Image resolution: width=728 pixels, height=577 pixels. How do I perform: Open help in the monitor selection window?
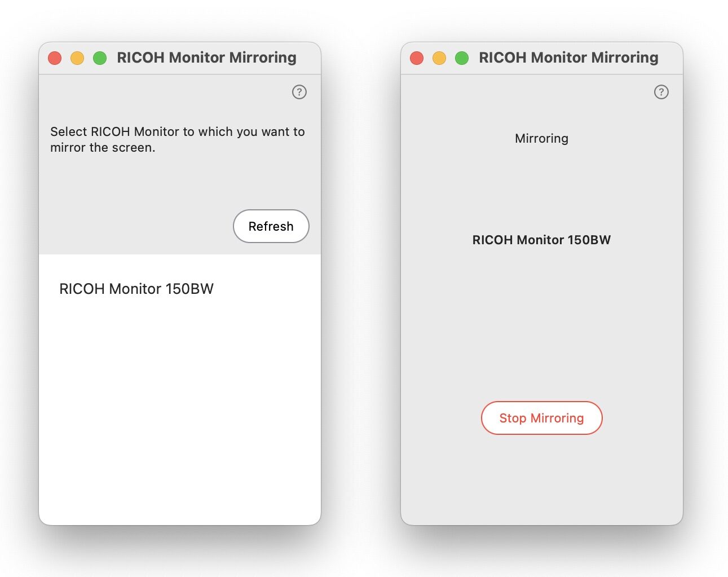click(299, 92)
